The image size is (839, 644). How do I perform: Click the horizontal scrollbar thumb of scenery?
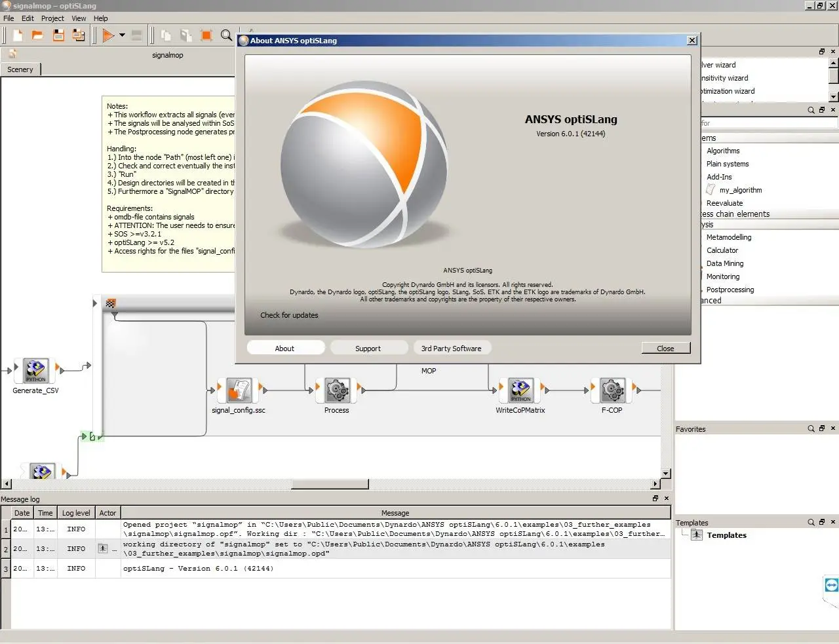coord(330,484)
